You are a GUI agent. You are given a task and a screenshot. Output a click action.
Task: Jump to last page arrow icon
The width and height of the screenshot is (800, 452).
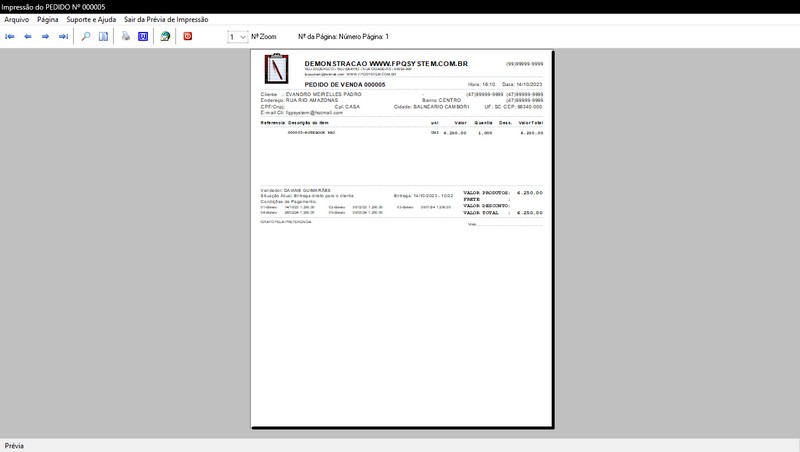tap(63, 36)
